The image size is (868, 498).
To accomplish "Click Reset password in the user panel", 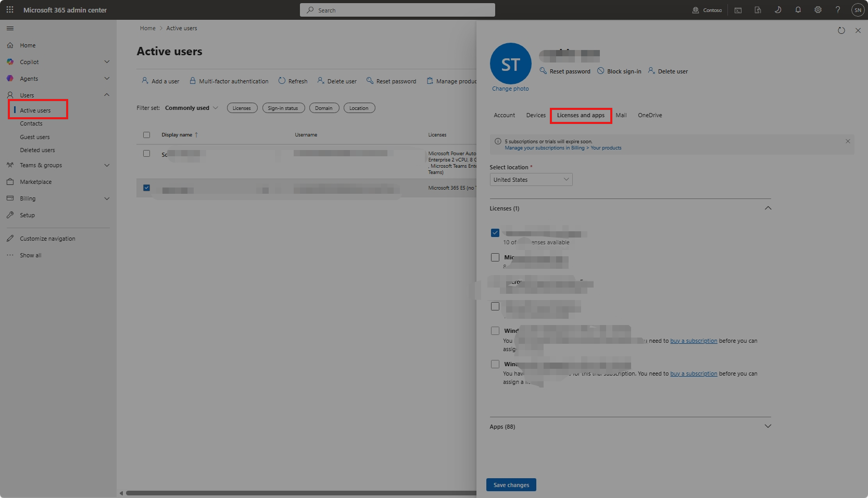I will (x=565, y=71).
